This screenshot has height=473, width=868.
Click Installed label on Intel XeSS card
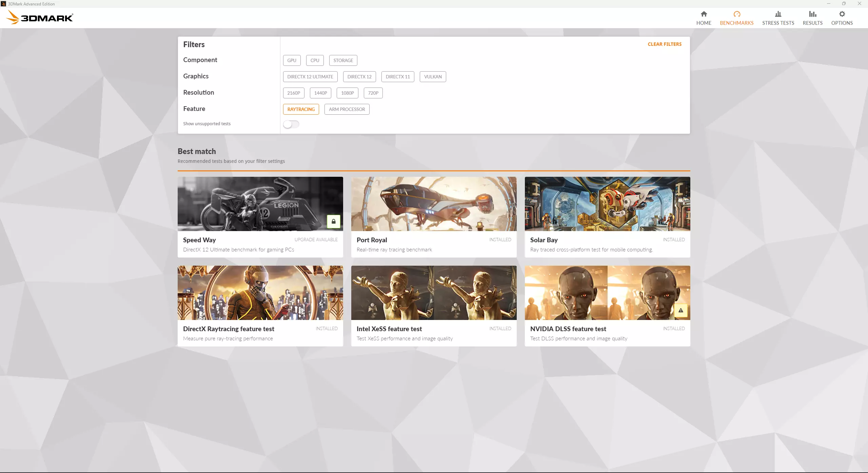click(500, 328)
